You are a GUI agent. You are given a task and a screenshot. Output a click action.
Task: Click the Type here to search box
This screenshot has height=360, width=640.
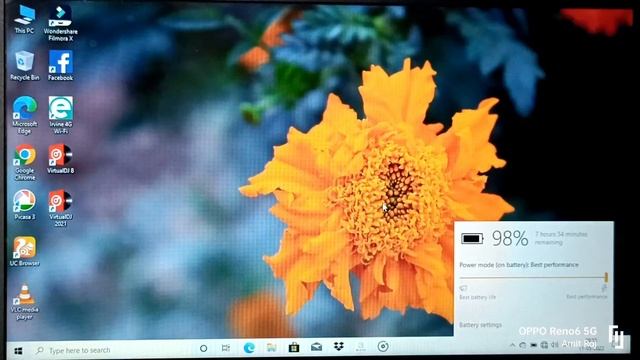pos(110,350)
